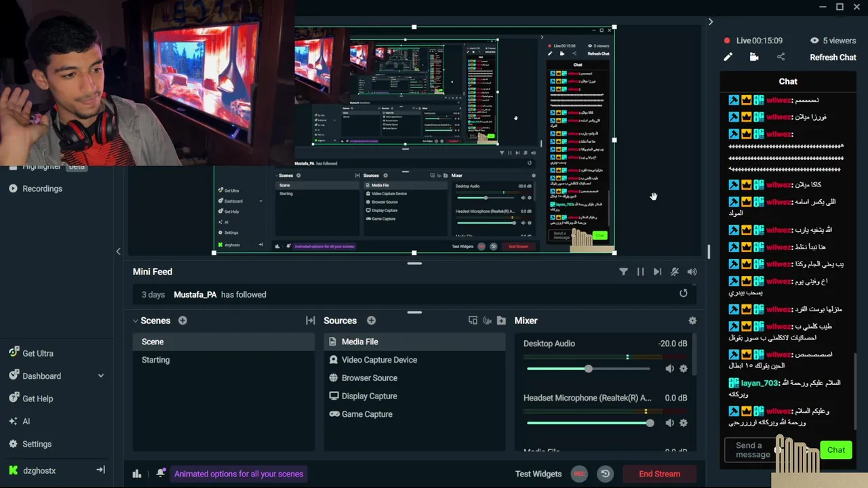Click the green Chat send button

(835, 450)
